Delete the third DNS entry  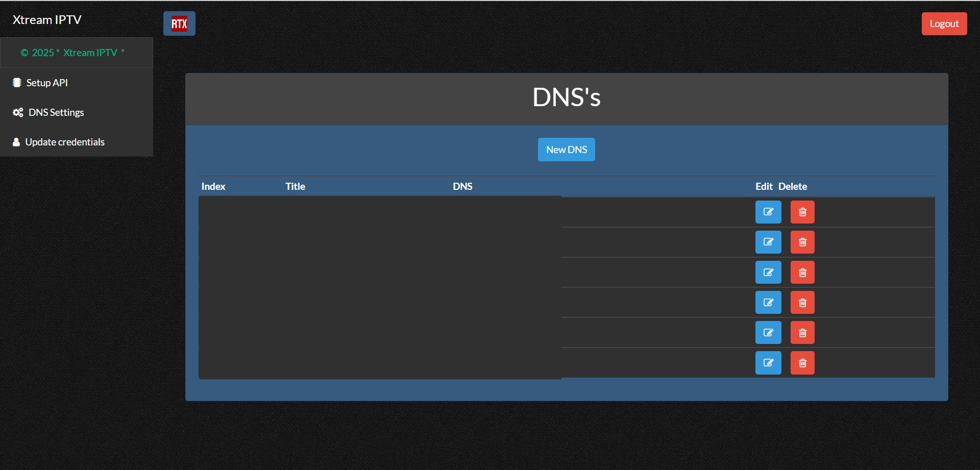(x=802, y=273)
